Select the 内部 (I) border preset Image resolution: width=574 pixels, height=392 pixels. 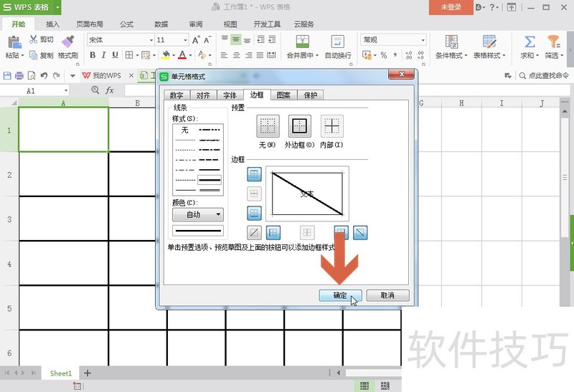(332, 126)
